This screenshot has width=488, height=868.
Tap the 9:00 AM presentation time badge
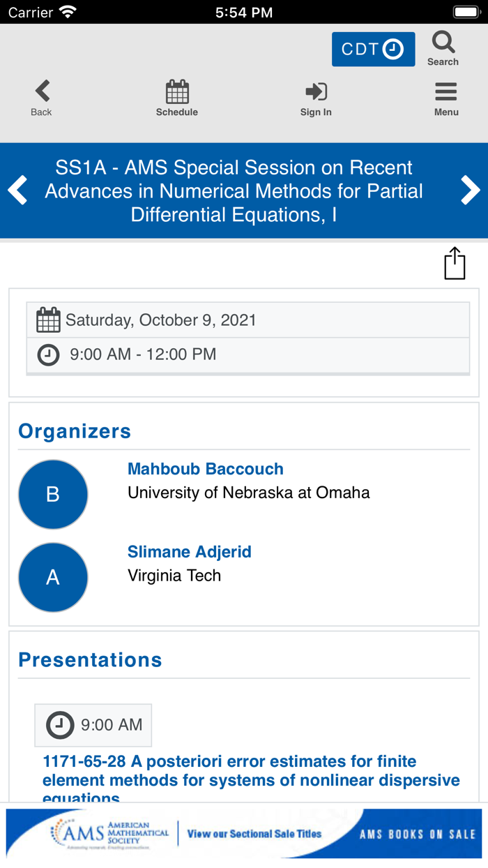pos(93,725)
